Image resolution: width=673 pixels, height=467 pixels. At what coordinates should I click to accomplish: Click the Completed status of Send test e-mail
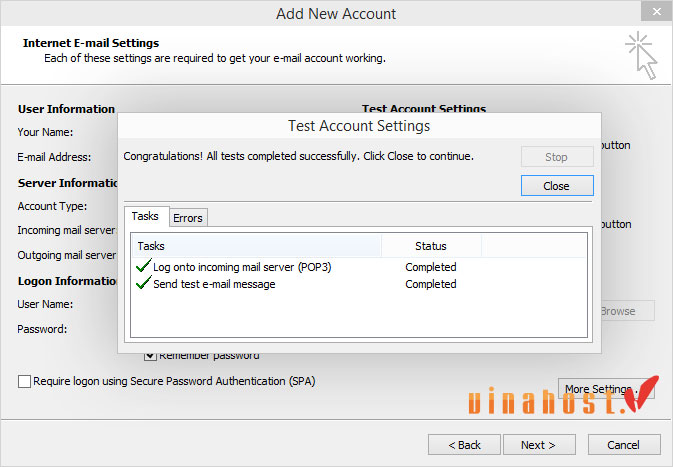click(430, 284)
